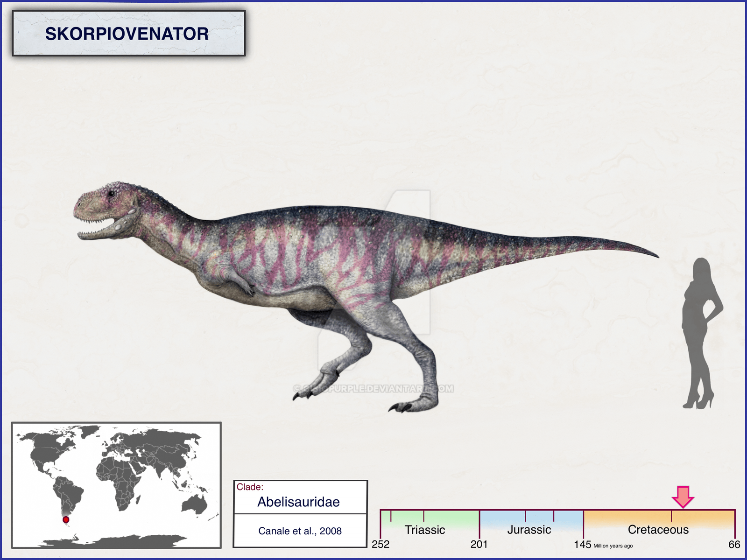
Task: Click the pink arrow timeline marker
Action: 683,497
